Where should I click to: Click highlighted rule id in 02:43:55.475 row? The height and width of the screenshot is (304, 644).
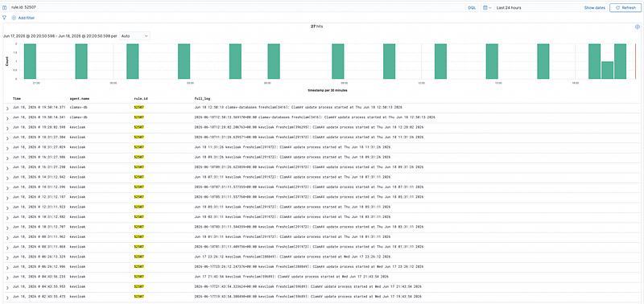pos(139,297)
